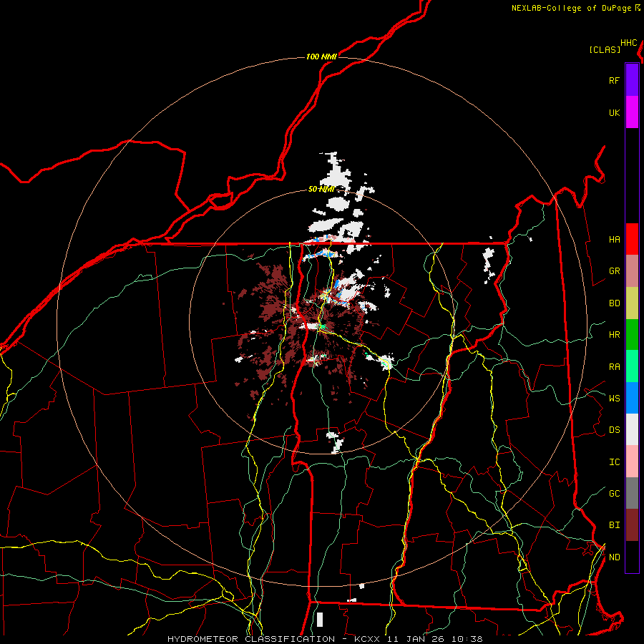Click the IC legend label

pos(614,462)
